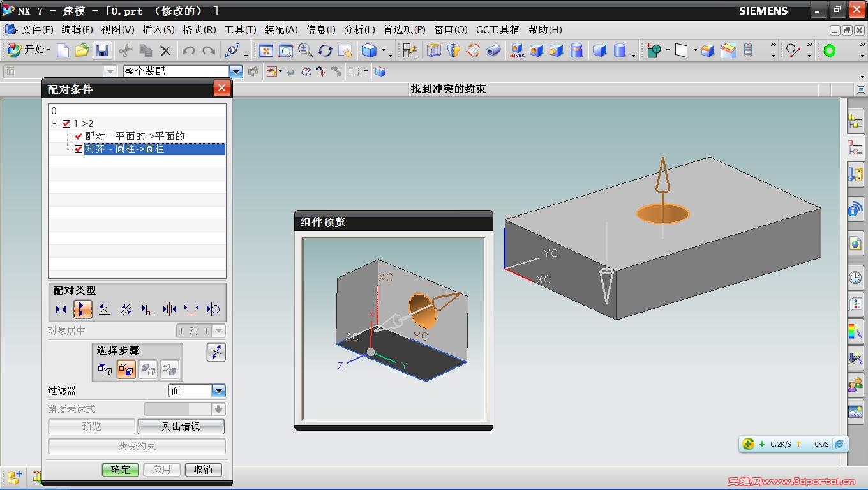Toggle checkbox for 对齐 - 圆柱->圆柱
The image size is (868, 490).
[x=79, y=149]
